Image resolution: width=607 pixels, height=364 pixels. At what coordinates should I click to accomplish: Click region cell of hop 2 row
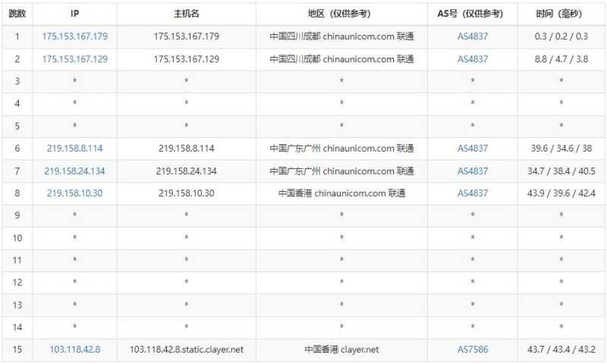(341, 59)
